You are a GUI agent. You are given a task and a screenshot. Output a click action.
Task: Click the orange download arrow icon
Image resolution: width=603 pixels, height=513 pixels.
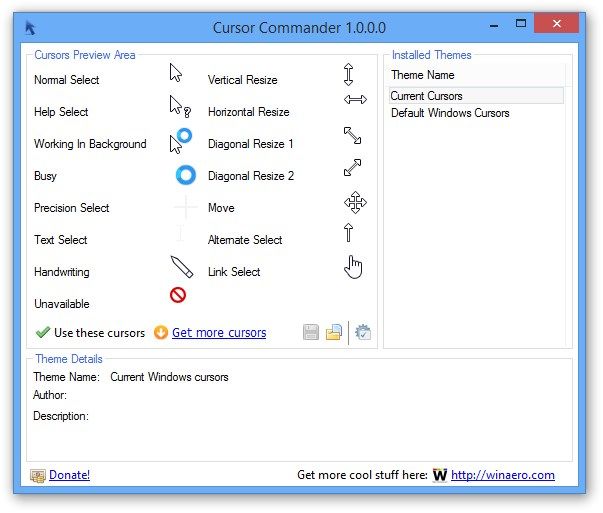pos(161,332)
